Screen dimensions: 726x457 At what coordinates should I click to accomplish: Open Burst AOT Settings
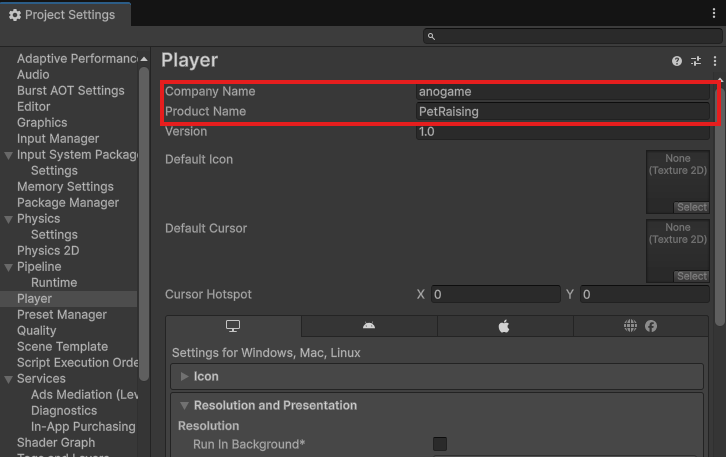click(71, 91)
